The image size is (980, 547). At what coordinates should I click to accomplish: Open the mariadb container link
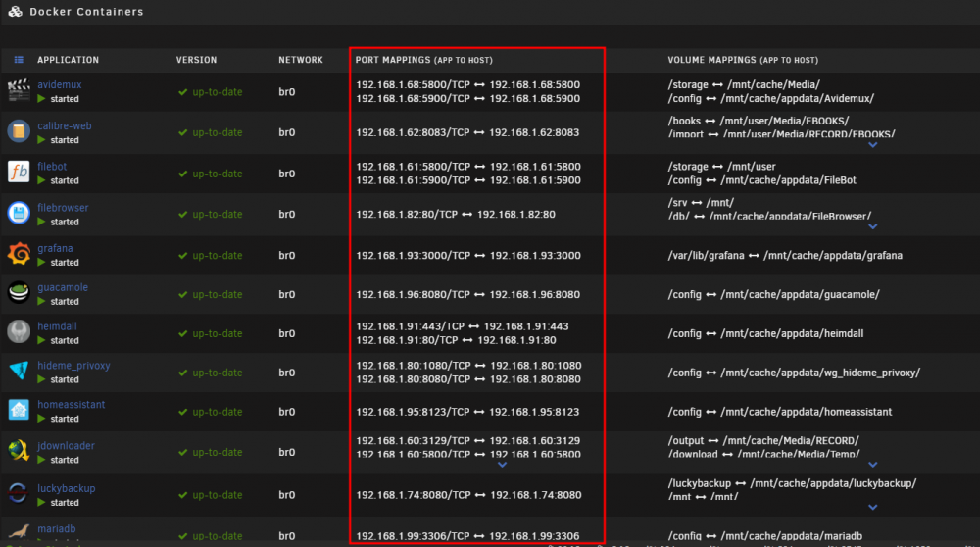(56, 529)
